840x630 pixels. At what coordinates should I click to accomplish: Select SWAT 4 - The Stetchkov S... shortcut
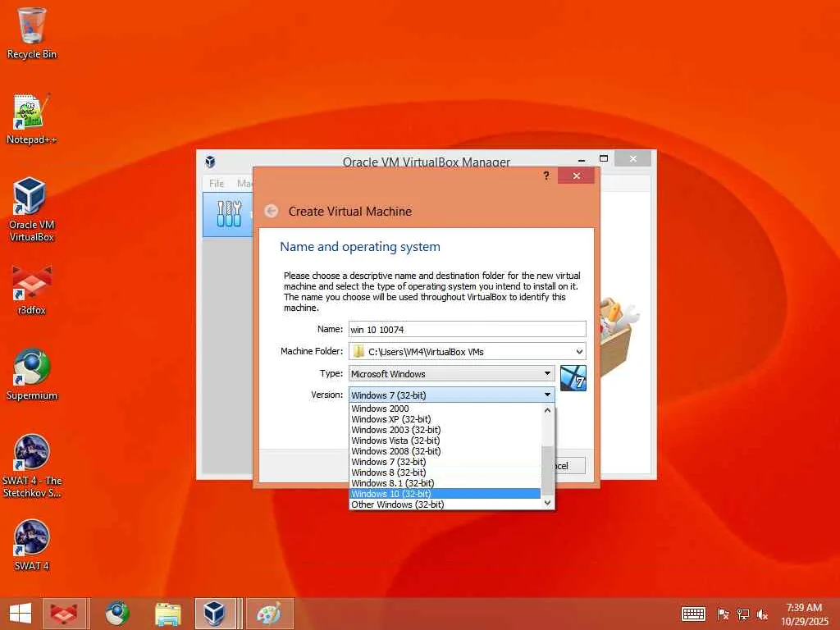click(32, 466)
